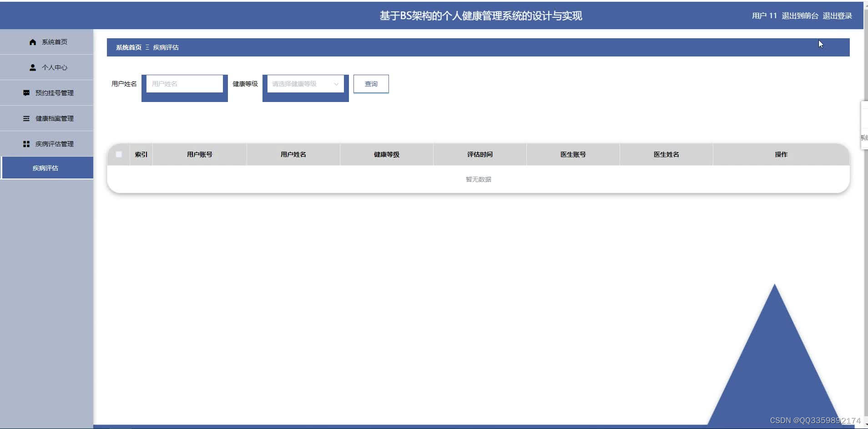Select the 疾病评估 submenu item
The height and width of the screenshot is (429, 868).
click(x=47, y=168)
